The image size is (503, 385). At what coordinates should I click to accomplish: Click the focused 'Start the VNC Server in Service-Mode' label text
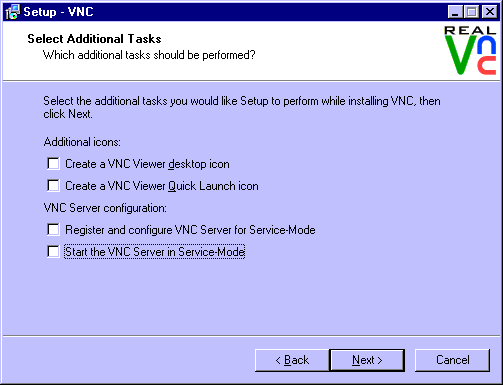pyautogui.click(x=155, y=252)
